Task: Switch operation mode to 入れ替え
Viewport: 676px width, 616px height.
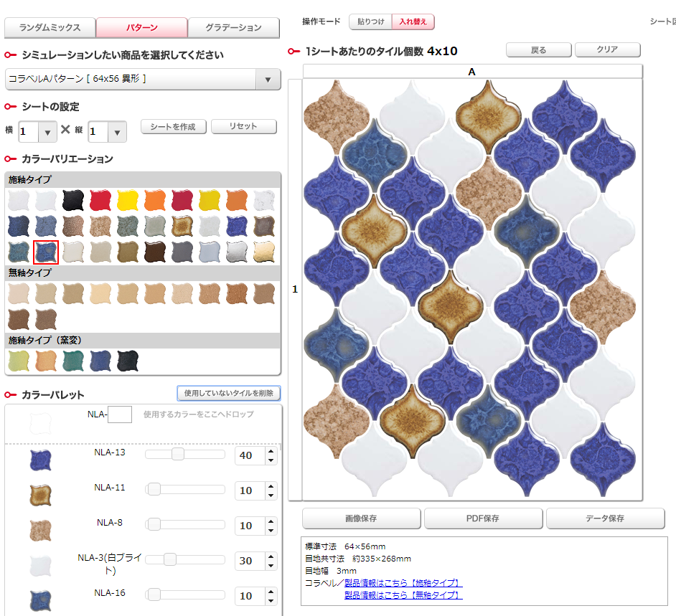Action: pyautogui.click(x=413, y=22)
